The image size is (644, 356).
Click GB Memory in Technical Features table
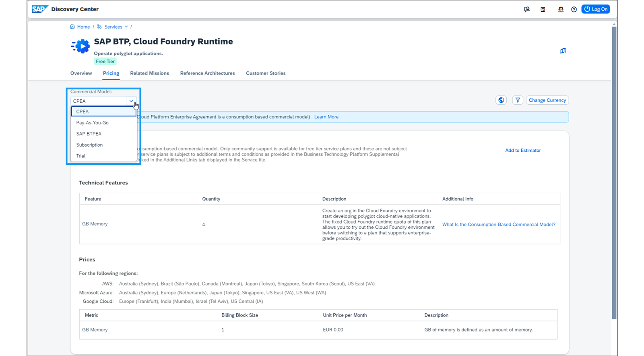[x=95, y=224]
